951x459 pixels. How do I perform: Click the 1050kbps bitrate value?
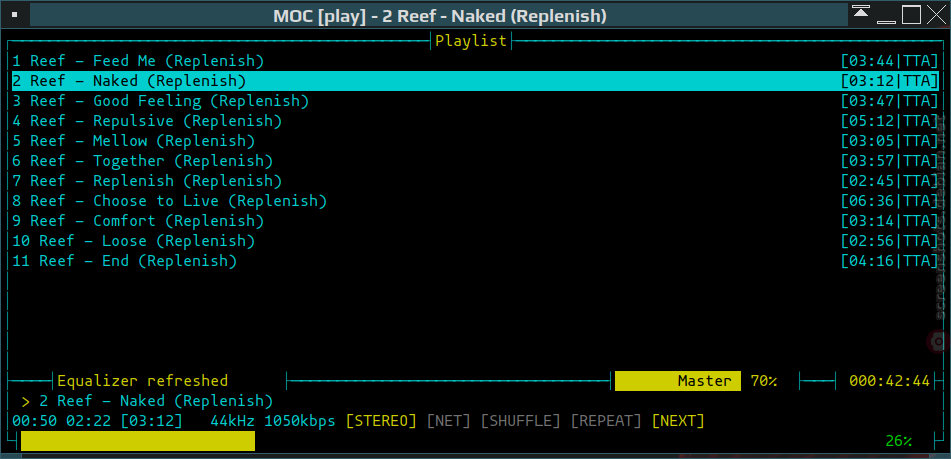click(300, 421)
